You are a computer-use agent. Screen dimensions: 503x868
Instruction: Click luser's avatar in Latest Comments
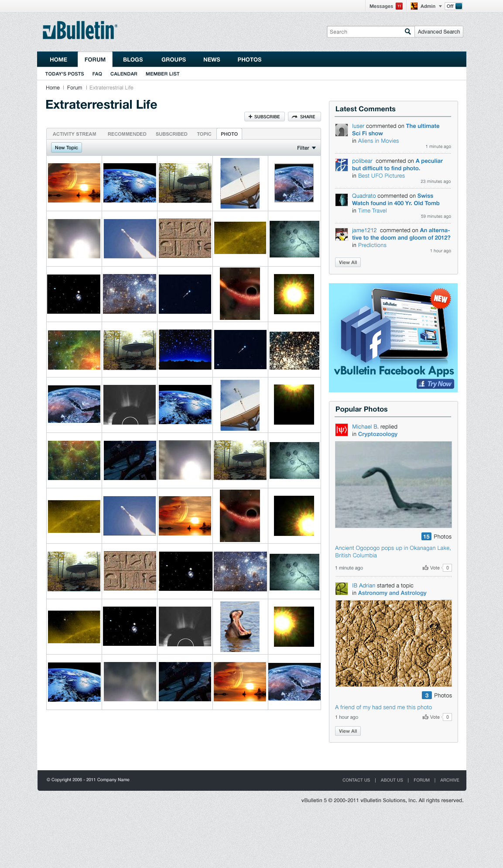pyautogui.click(x=341, y=130)
